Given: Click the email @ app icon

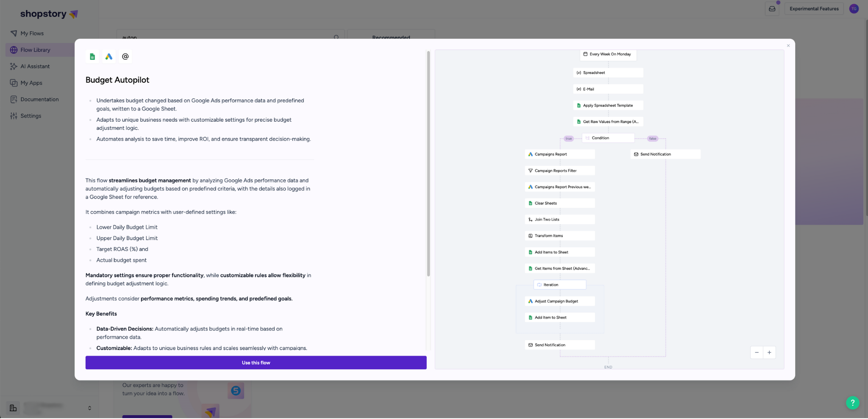Looking at the screenshot, I should point(125,56).
